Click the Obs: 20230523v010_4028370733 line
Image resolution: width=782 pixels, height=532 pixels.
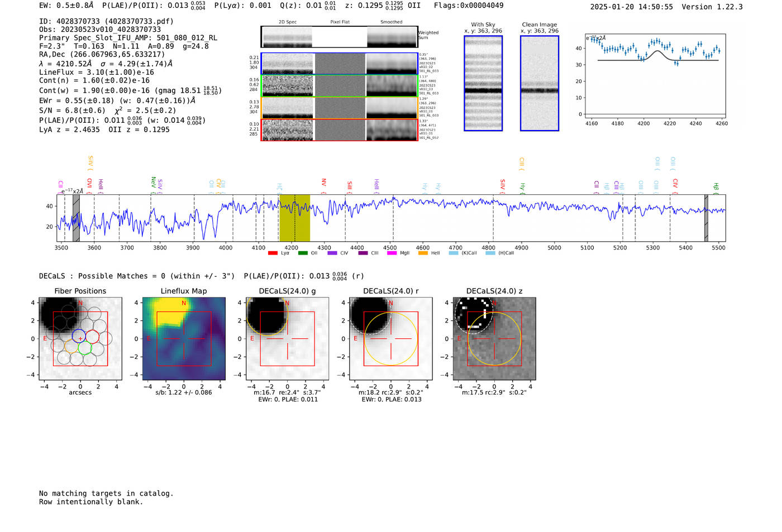pos(100,30)
